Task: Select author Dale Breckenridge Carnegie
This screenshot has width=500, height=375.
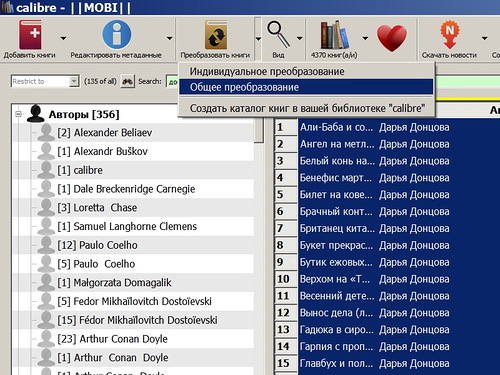Action: [126, 189]
